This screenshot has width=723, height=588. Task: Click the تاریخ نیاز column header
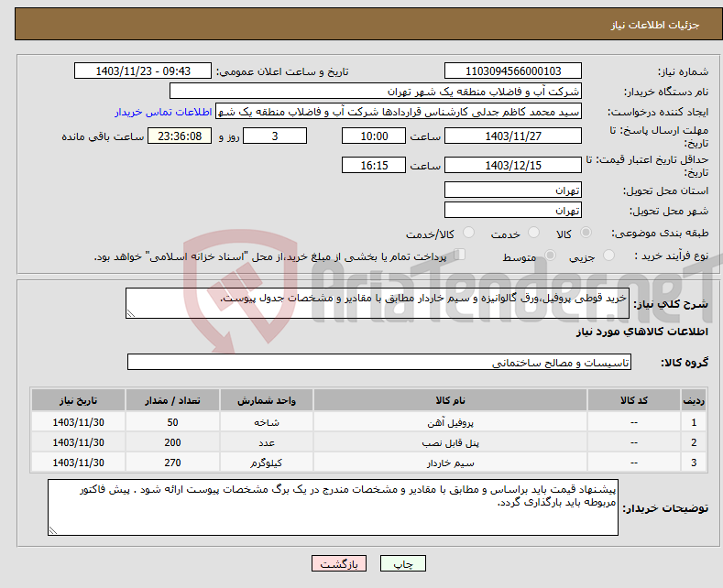pos(79,400)
